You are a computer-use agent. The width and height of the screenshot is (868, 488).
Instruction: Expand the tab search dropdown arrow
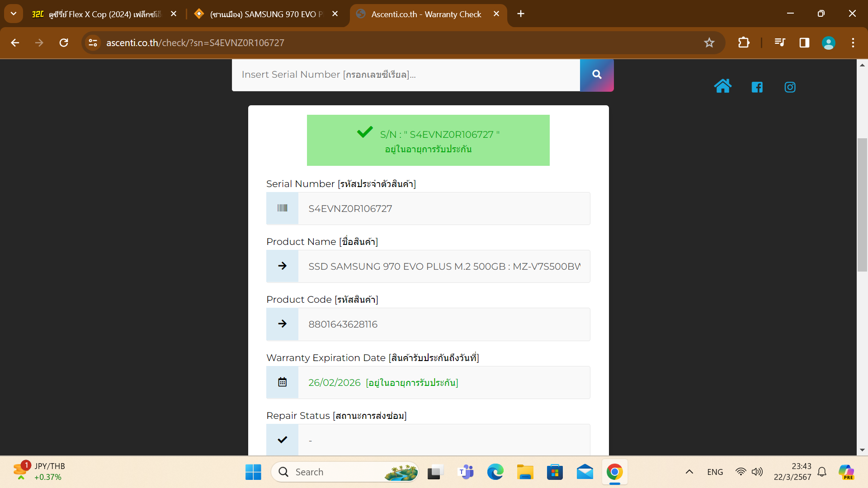[x=14, y=14]
